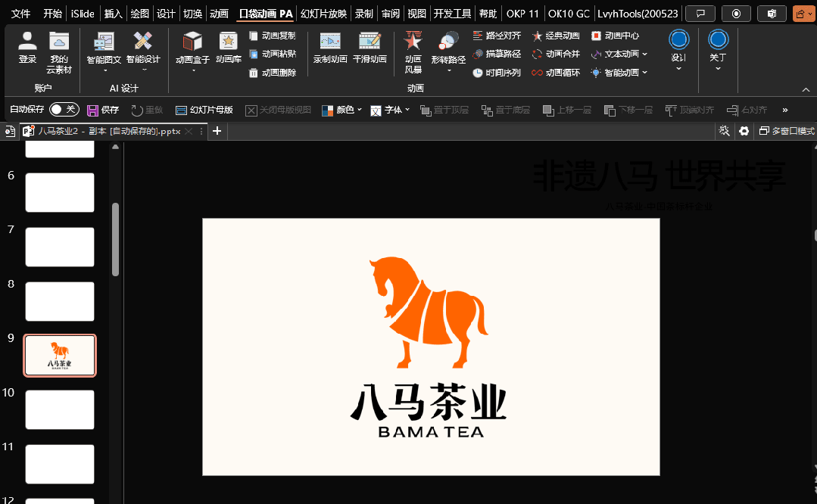Expand the 颜色 color dropdown
Image resolution: width=817 pixels, height=504 pixels.
359,110
